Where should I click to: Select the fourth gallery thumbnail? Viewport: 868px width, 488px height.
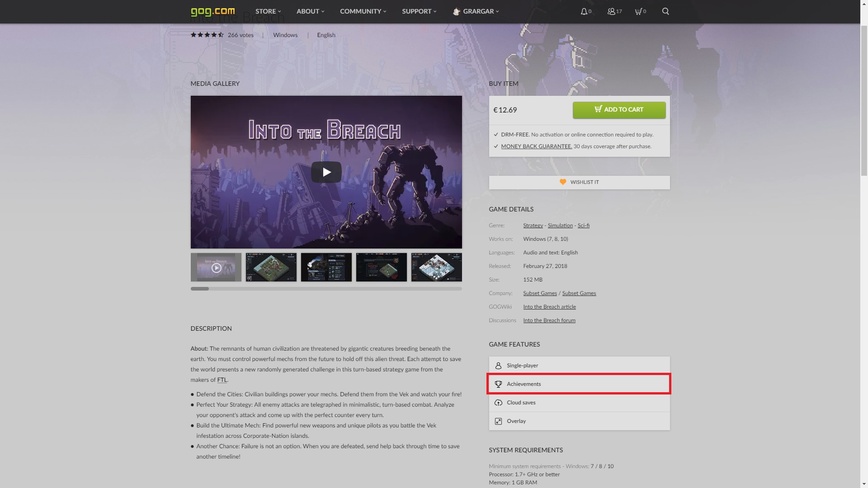coord(382,267)
